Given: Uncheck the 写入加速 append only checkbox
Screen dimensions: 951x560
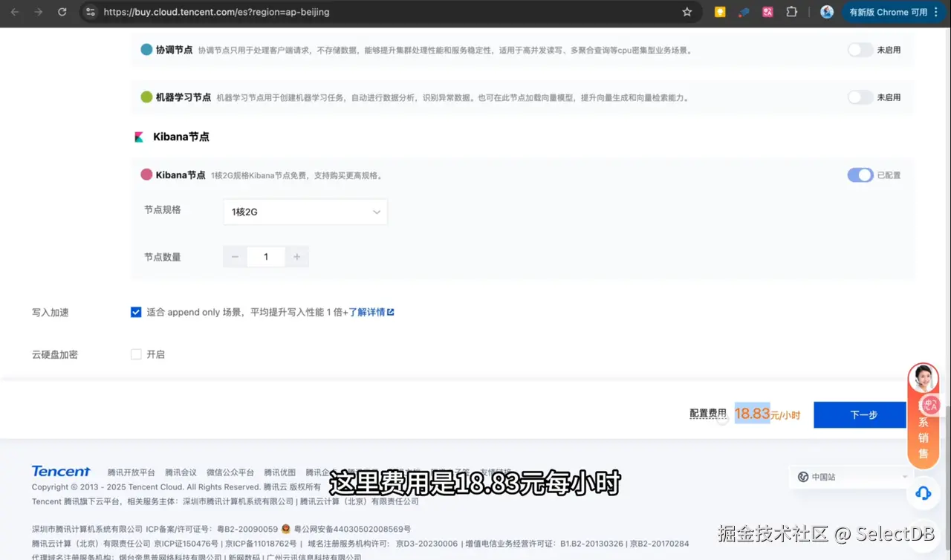Looking at the screenshot, I should [136, 312].
